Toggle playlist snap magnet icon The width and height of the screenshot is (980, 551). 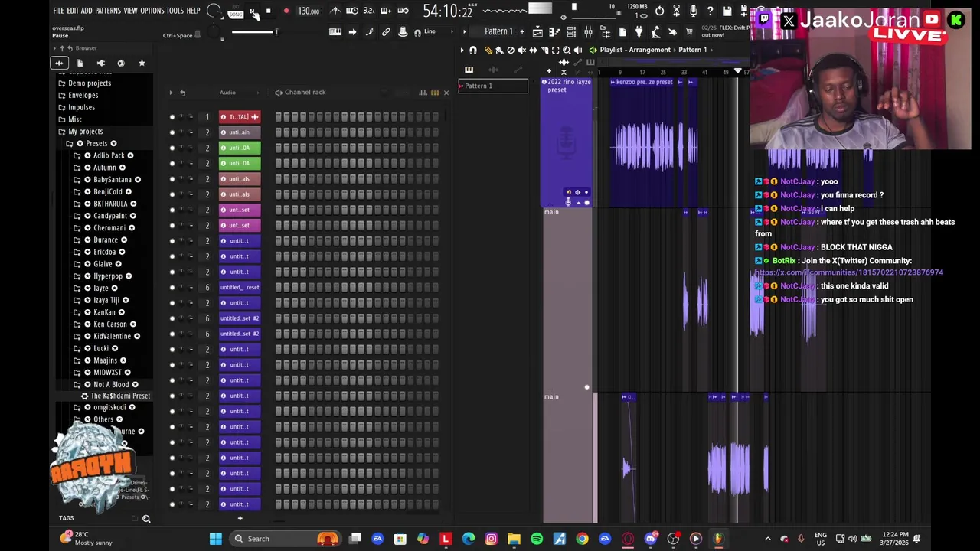473,50
